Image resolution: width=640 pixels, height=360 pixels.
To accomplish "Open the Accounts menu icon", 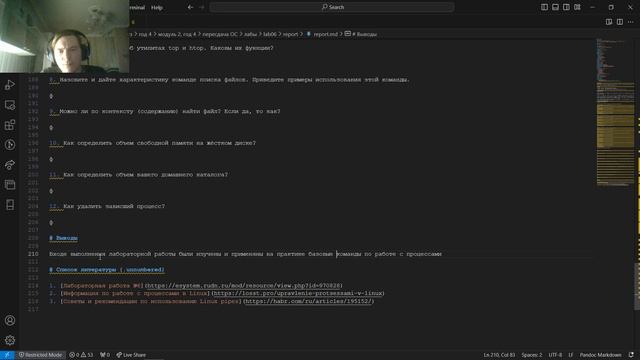I will [10, 320].
